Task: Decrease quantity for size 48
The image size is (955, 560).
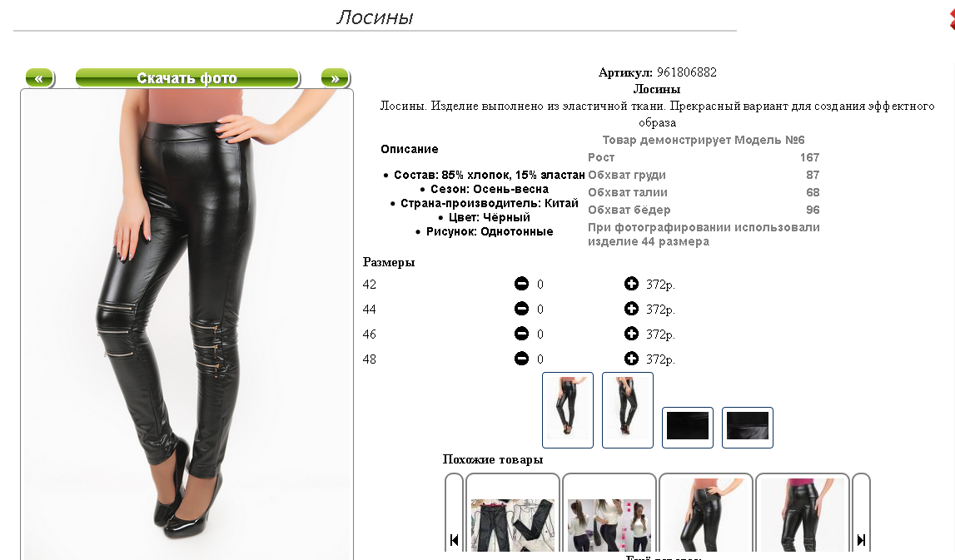Action: [x=521, y=359]
